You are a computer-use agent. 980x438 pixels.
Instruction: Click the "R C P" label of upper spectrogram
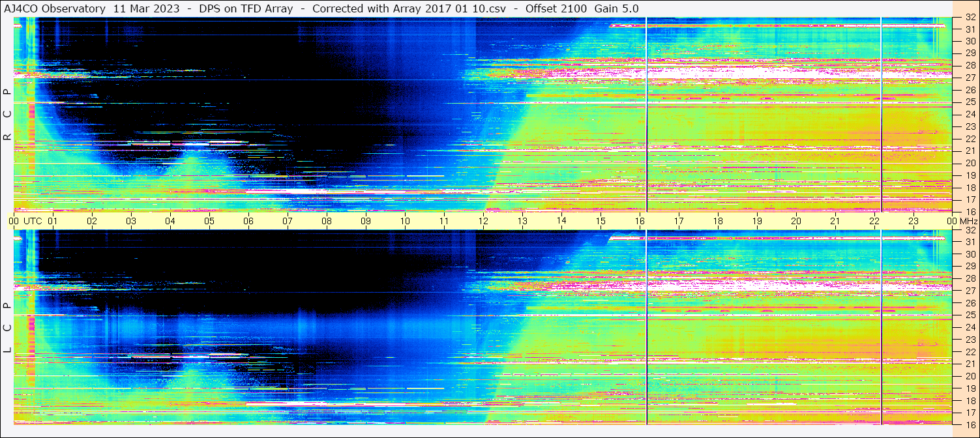pos(8,115)
